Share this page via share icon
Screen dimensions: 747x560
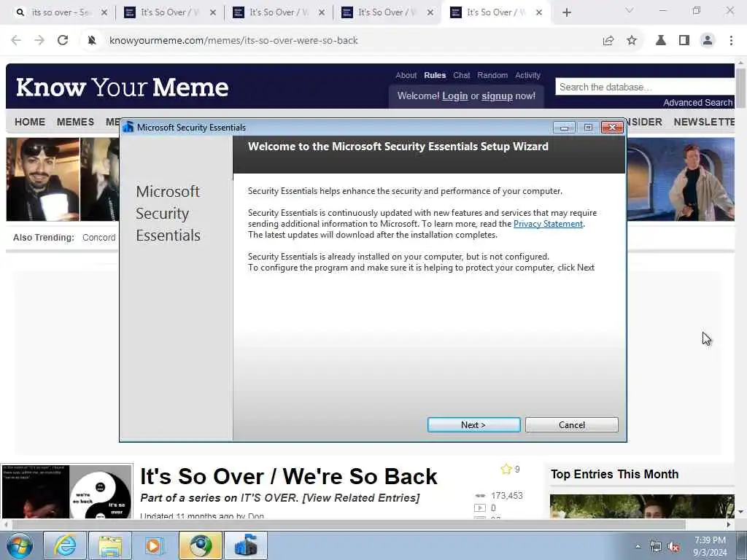(x=608, y=41)
